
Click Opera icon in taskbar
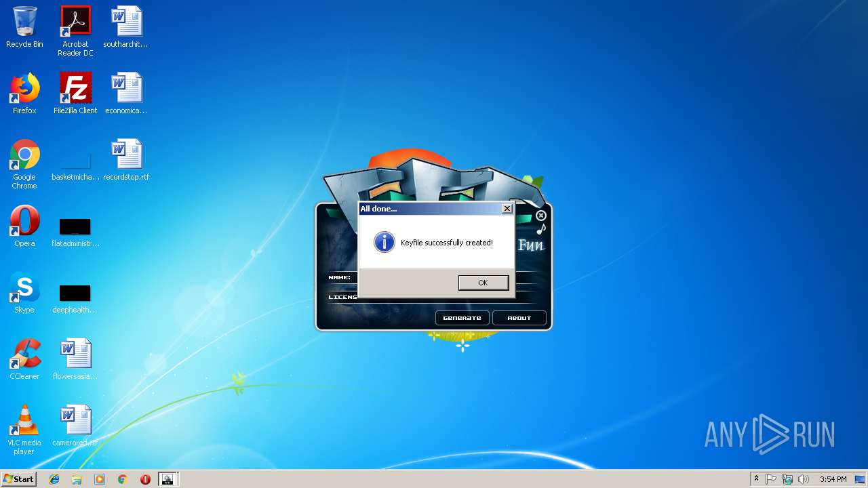coord(145,479)
